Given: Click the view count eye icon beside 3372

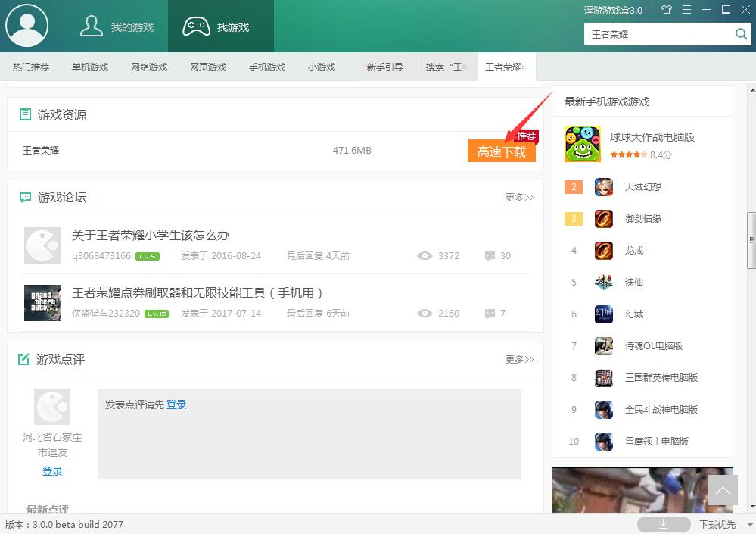Looking at the screenshot, I should coord(425,256).
